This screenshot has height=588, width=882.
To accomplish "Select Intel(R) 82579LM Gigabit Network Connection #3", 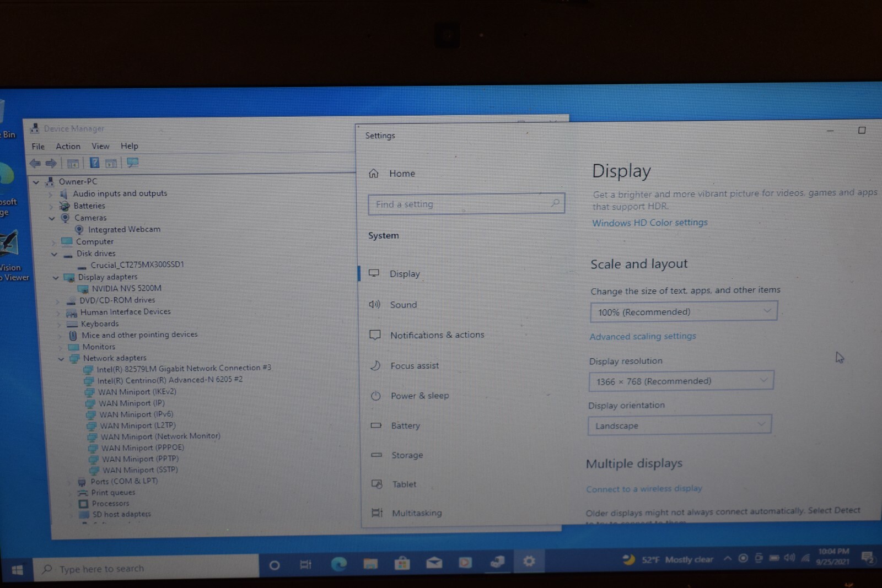I will pyautogui.click(x=184, y=369).
